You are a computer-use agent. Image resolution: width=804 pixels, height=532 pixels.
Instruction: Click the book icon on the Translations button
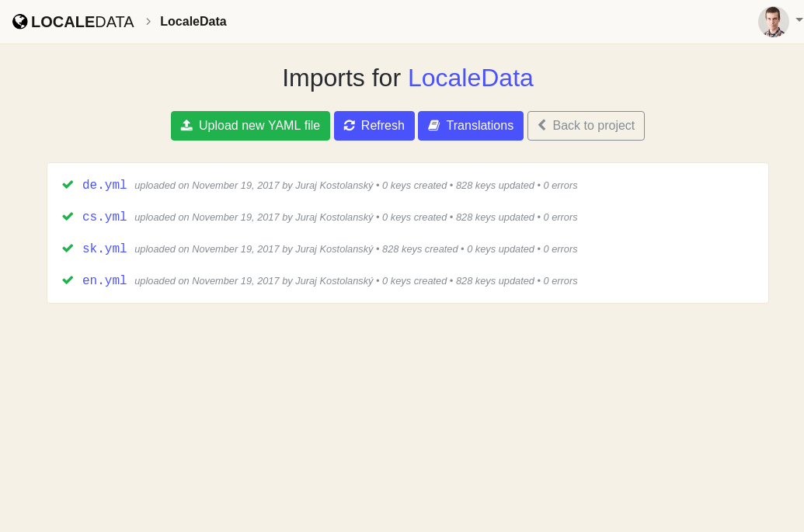[x=433, y=126]
